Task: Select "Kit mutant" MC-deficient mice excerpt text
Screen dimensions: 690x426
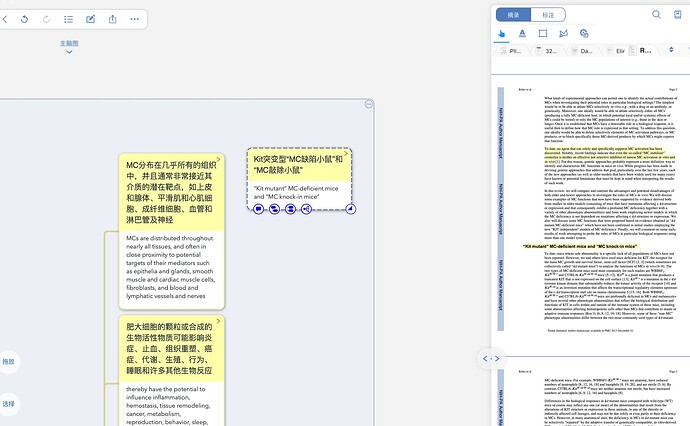Action: click(296, 192)
